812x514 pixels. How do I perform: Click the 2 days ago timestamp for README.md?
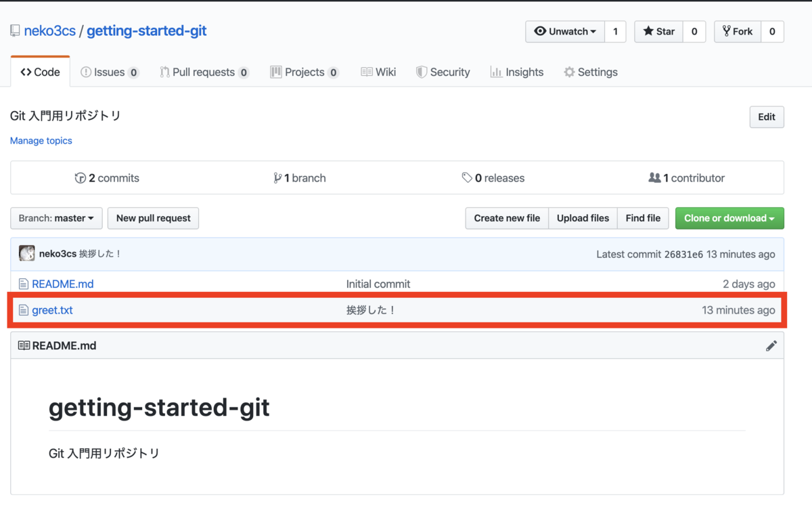[749, 284]
